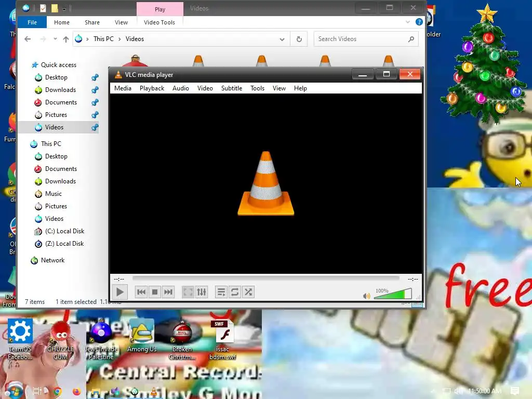This screenshot has width=532, height=399.
Task: Toggle the VLC playlist view
Action: coord(221,292)
